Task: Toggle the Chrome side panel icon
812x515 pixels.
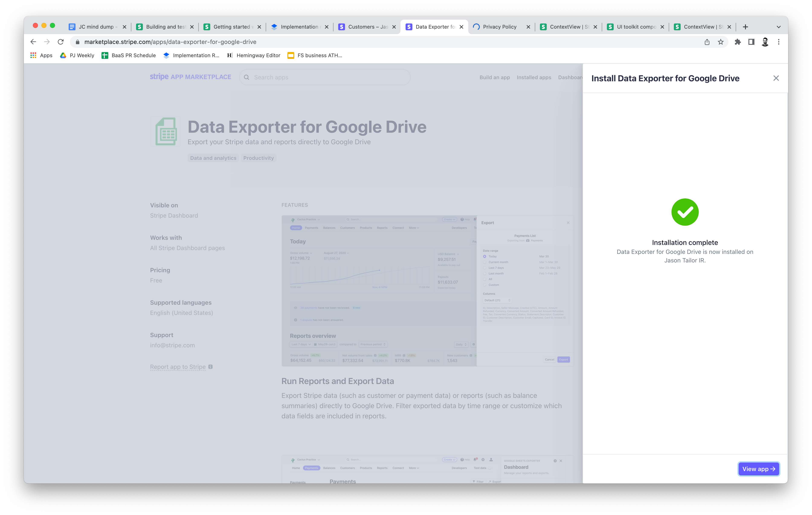Action: pyautogui.click(x=751, y=42)
